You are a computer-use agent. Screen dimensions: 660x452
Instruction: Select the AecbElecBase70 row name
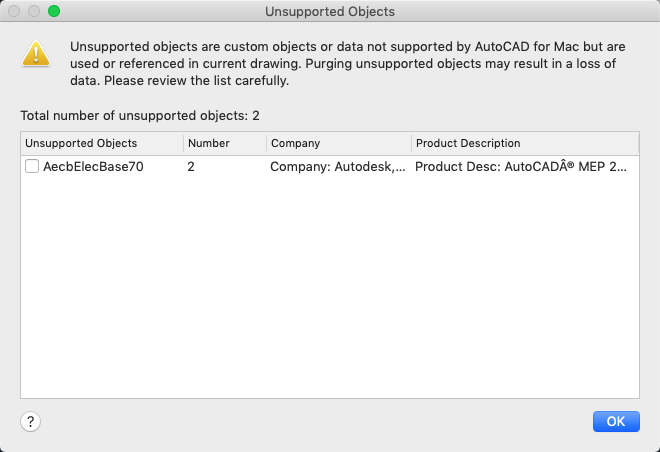coord(93,167)
